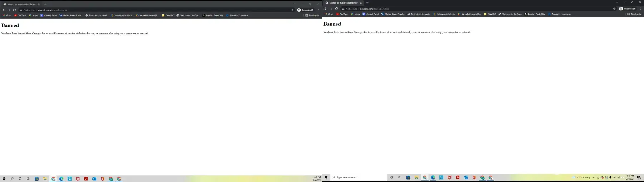644x182 pixels.
Task: Show hidden tray icons chevron
Action: point(594,177)
